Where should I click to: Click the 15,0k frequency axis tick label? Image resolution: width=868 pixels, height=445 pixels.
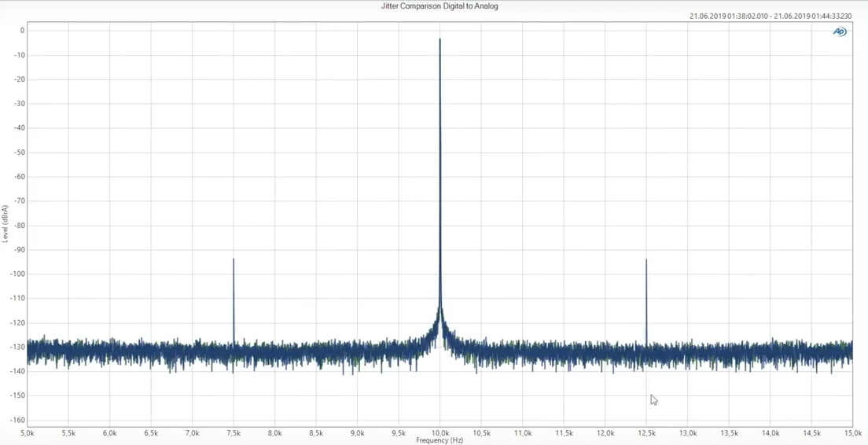click(852, 433)
